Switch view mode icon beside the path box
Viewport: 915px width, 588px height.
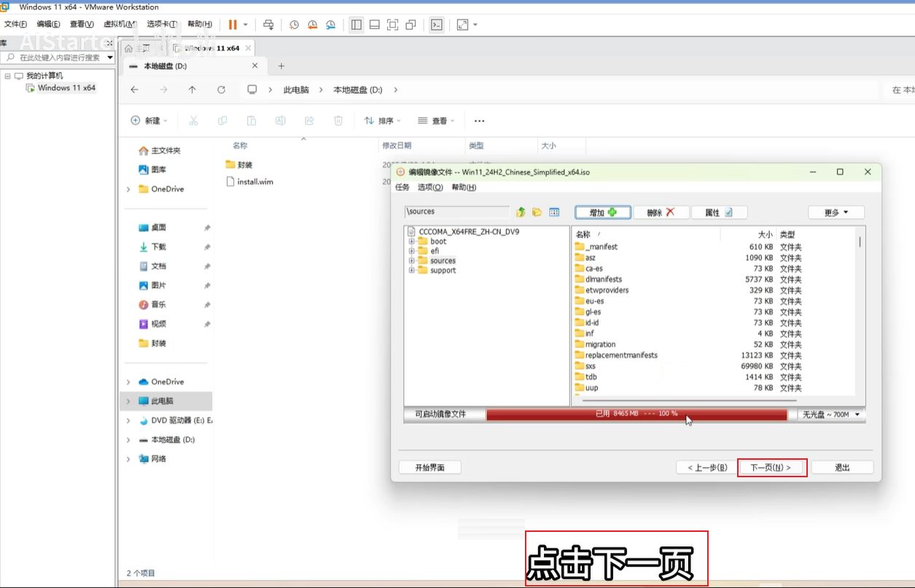coord(554,212)
